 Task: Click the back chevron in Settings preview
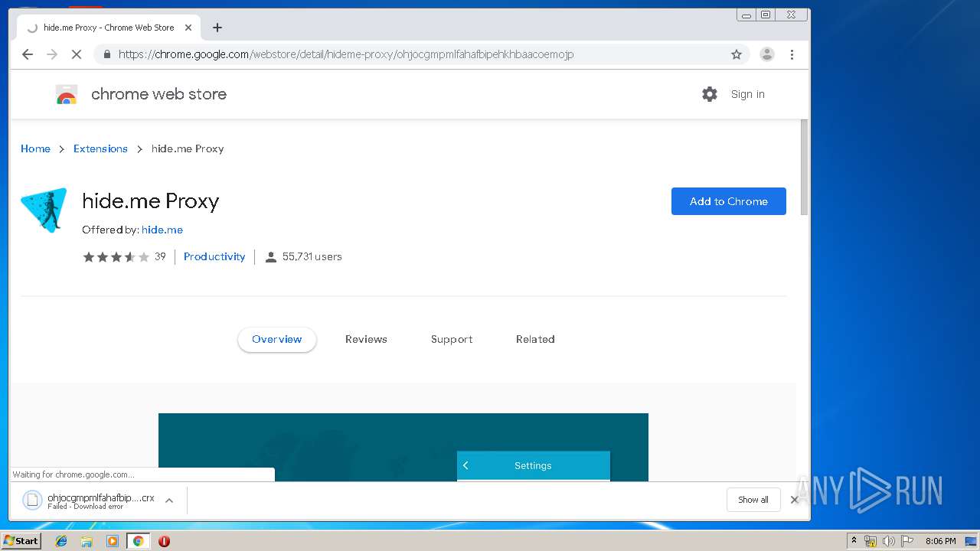[465, 465]
